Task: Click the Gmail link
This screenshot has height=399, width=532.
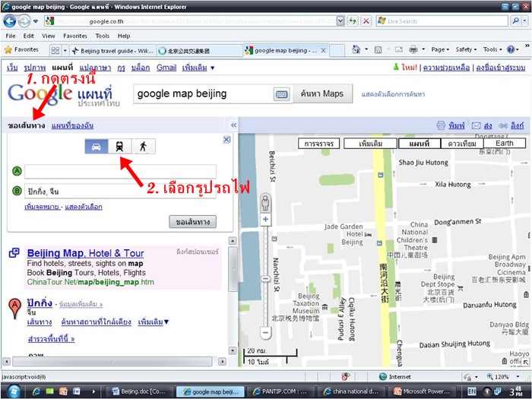Action: pos(166,68)
